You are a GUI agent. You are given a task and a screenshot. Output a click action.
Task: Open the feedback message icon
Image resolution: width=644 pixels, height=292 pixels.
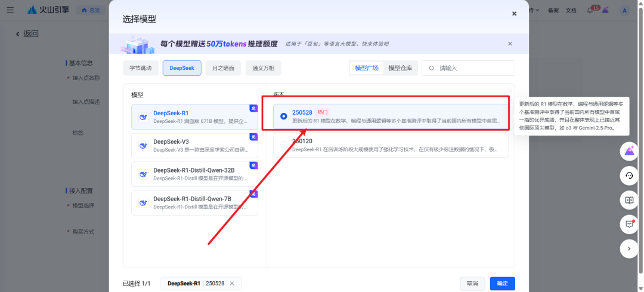point(629,224)
